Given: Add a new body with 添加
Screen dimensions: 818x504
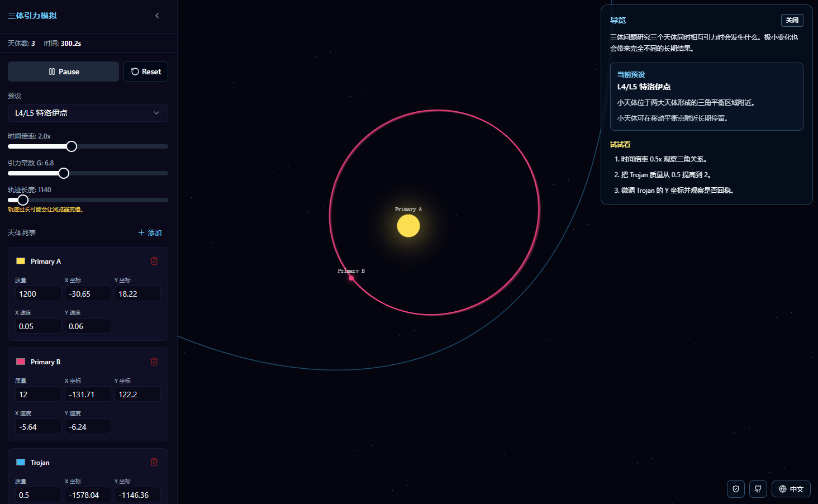Looking at the screenshot, I should click(x=150, y=232).
